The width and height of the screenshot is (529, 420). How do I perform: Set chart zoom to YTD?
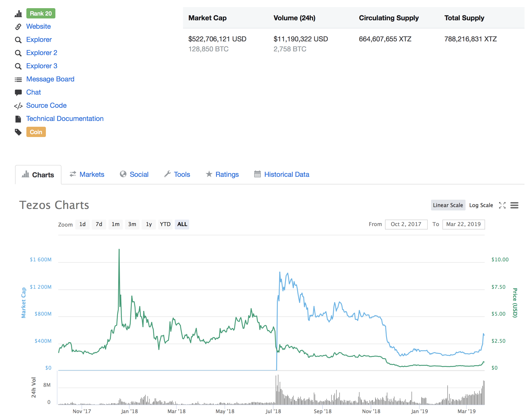click(x=165, y=224)
